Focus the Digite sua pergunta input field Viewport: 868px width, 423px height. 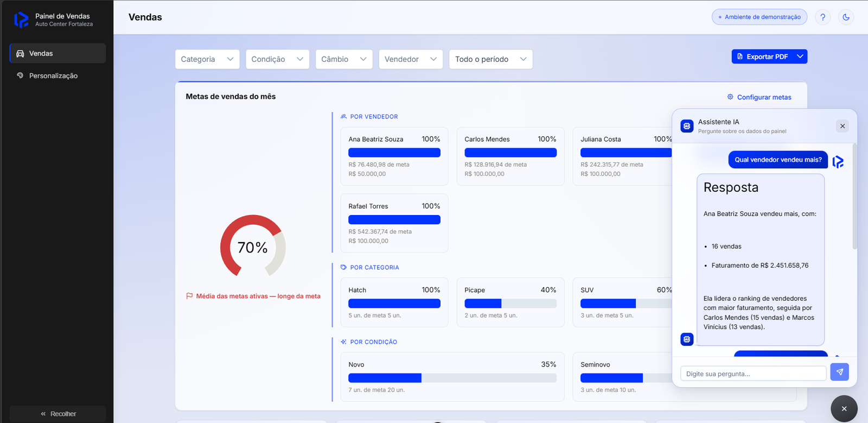[754, 374]
